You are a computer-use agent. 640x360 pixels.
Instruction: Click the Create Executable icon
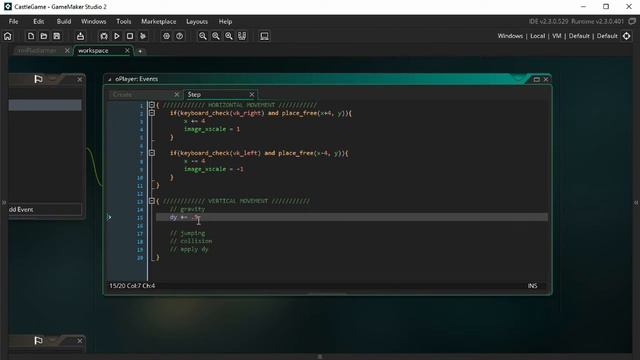point(80,36)
